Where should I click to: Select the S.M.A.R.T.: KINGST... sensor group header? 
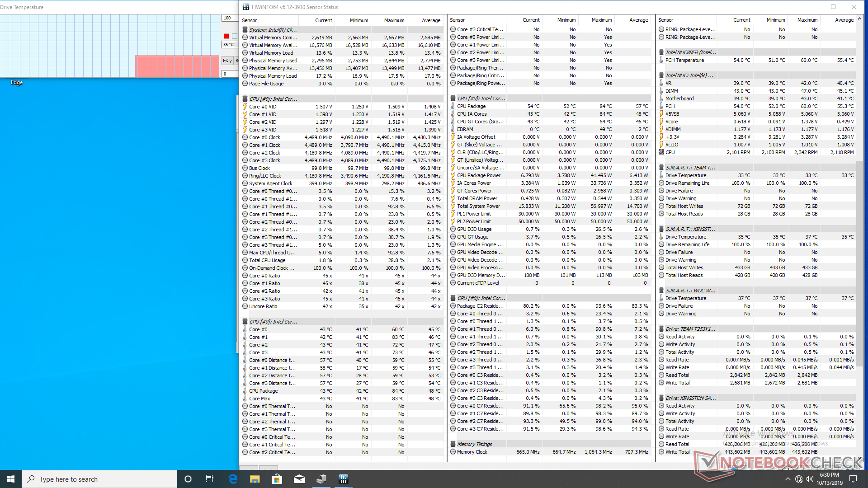point(690,229)
